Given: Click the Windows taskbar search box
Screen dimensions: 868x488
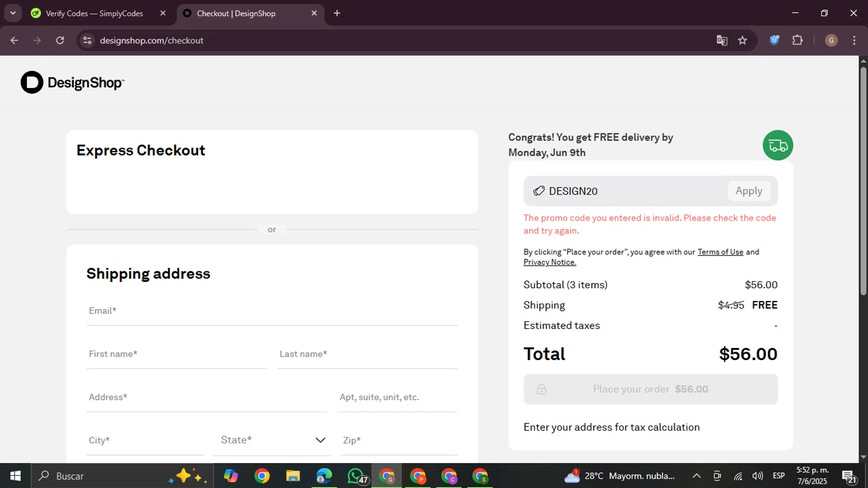Looking at the screenshot, I should (x=122, y=476).
